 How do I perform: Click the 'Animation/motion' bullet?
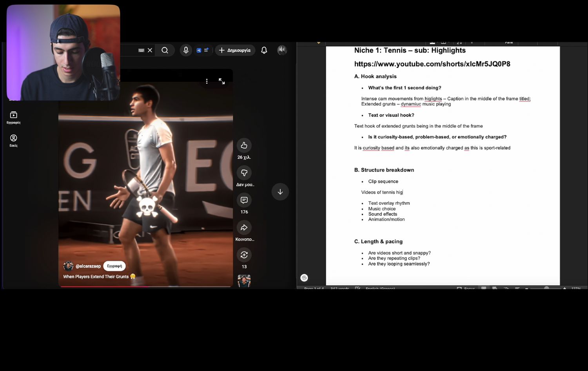click(387, 219)
